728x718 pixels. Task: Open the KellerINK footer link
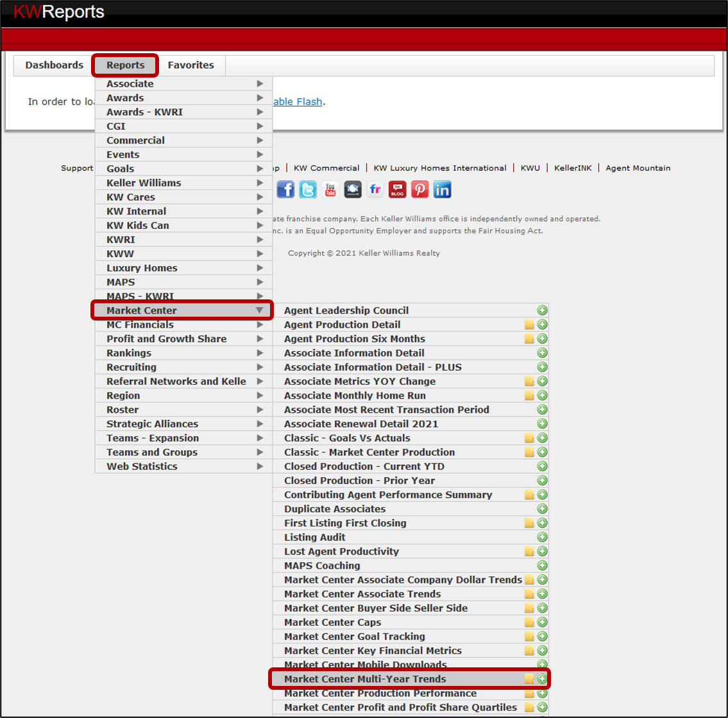pyautogui.click(x=573, y=168)
